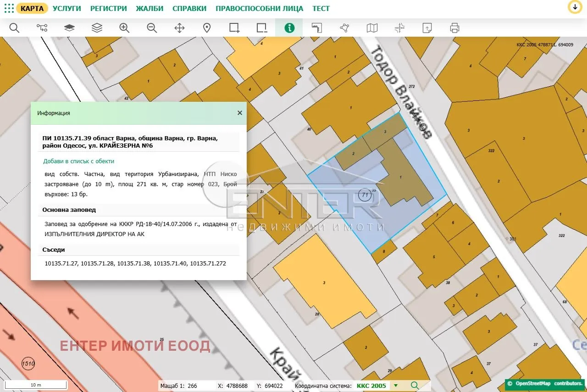Open ПРАВОСПОСОБНИ ЛИЦА menu
The height and width of the screenshot is (392, 587).
[x=260, y=8]
